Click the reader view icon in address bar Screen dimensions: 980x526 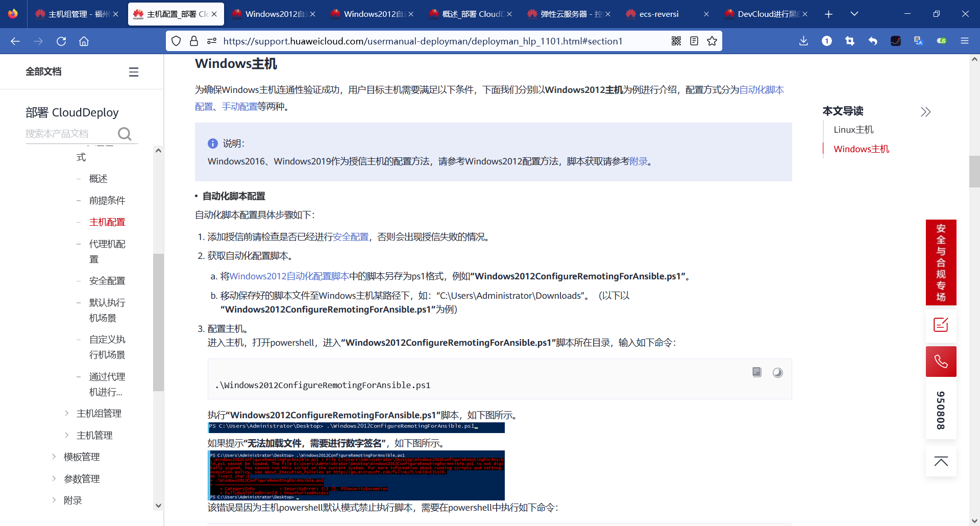(694, 41)
